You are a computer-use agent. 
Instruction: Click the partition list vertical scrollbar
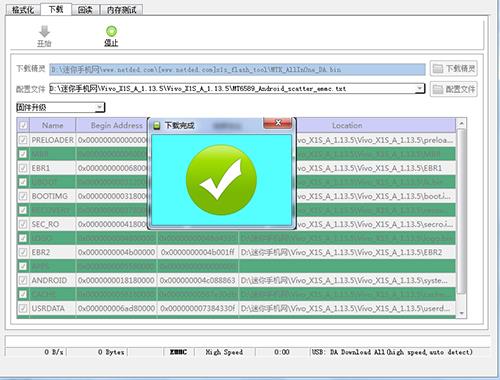click(461, 218)
